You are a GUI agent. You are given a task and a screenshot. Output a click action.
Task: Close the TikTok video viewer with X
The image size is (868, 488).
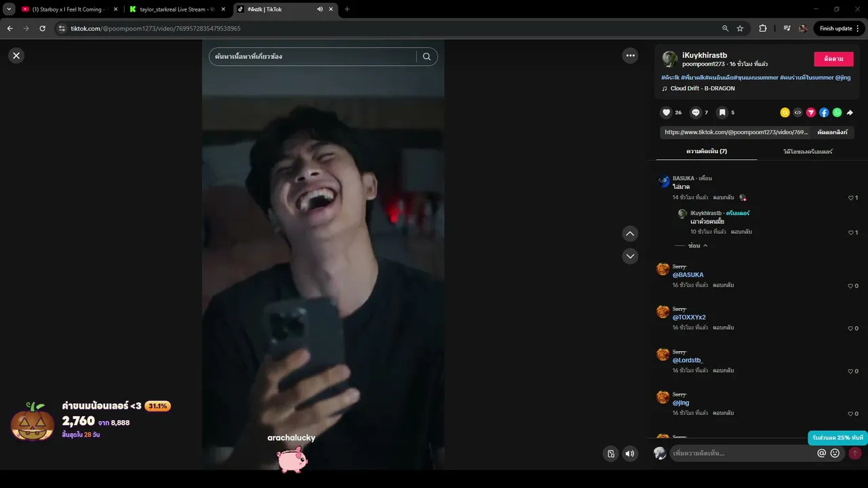click(x=16, y=56)
